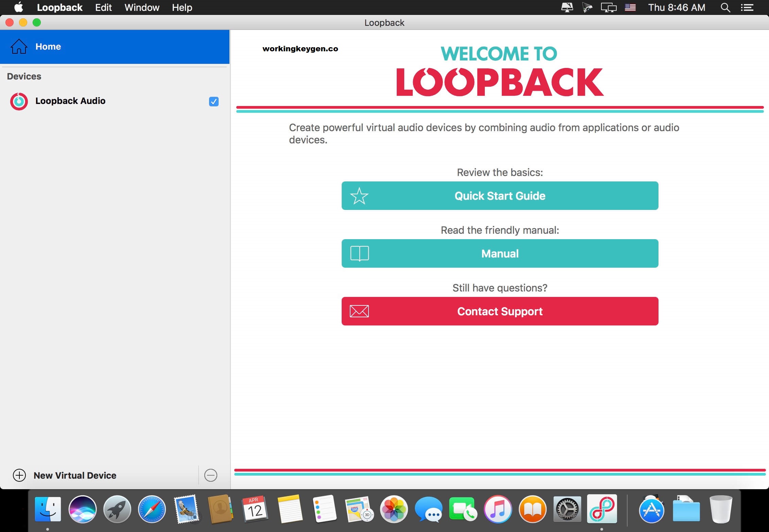Click the envelope icon on Contact Support
This screenshot has height=532, width=769.
tap(359, 311)
